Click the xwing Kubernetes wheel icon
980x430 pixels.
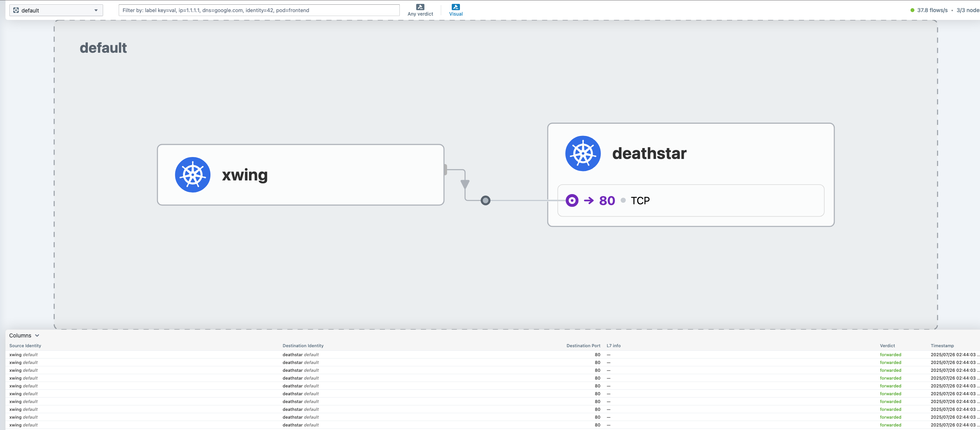click(192, 175)
